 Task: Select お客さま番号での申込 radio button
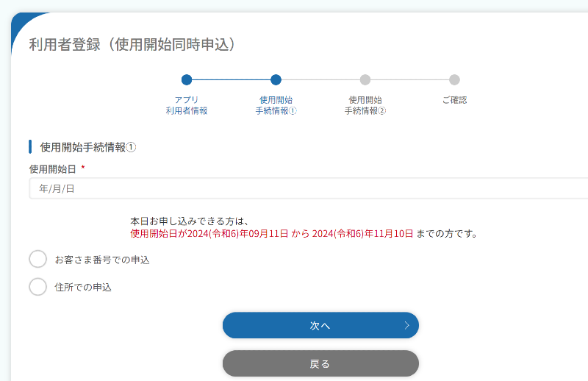click(x=38, y=259)
